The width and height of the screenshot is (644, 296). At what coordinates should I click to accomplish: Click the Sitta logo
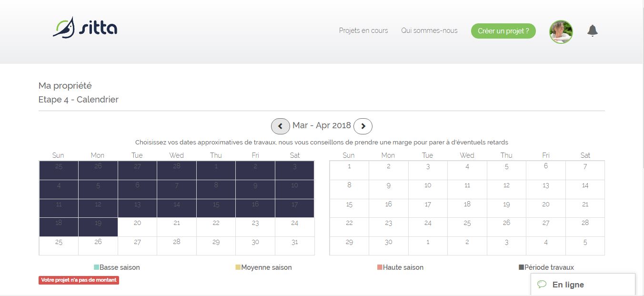coord(85,28)
